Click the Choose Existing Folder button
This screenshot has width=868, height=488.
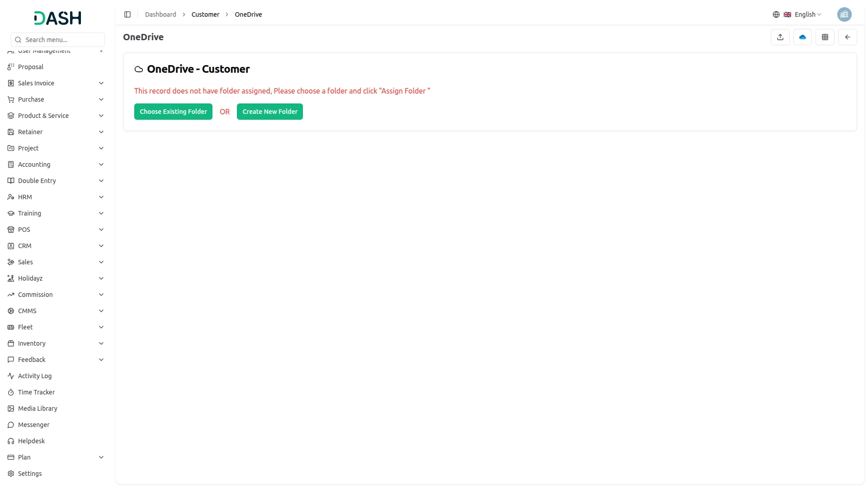tap(173, 112)
